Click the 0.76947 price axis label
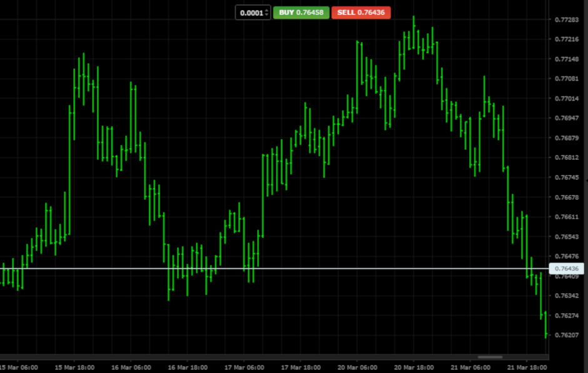 (x=567, y=118)
